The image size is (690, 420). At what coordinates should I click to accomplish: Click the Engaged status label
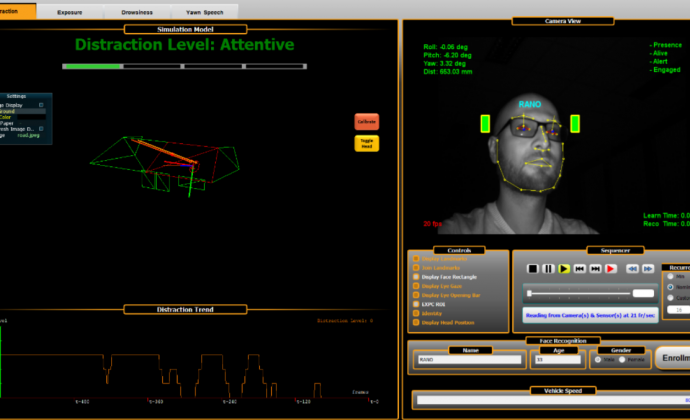click(665, 70)
